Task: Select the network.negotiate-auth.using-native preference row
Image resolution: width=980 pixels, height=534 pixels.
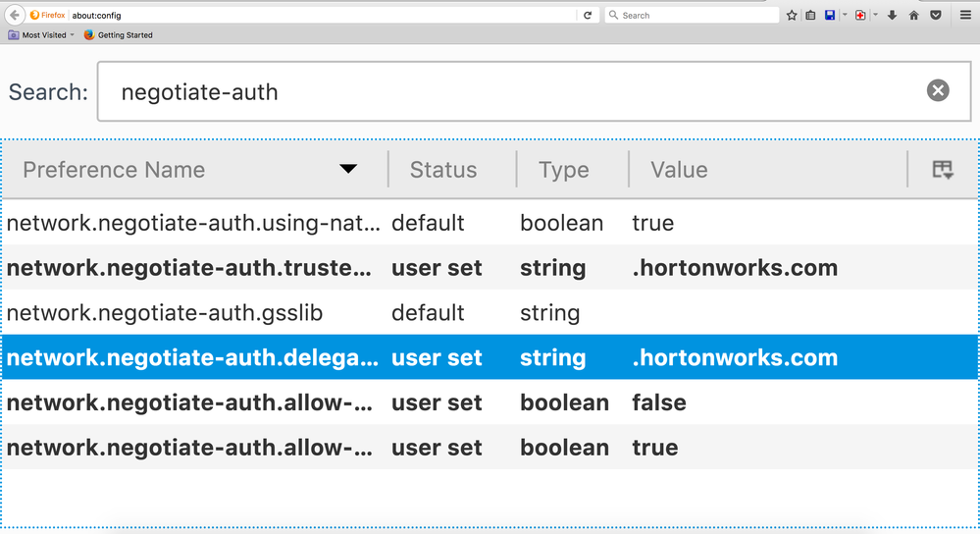Action: [193, 223]
